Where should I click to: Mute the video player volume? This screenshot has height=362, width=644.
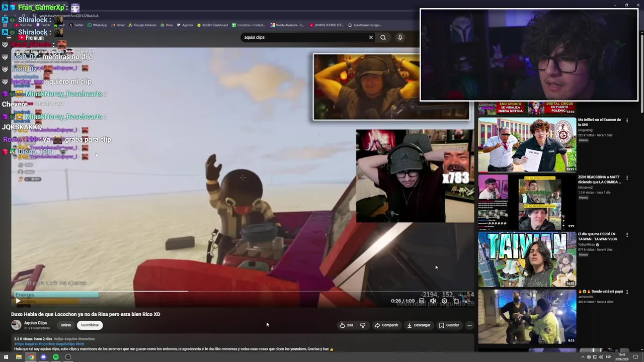[433, 301]
